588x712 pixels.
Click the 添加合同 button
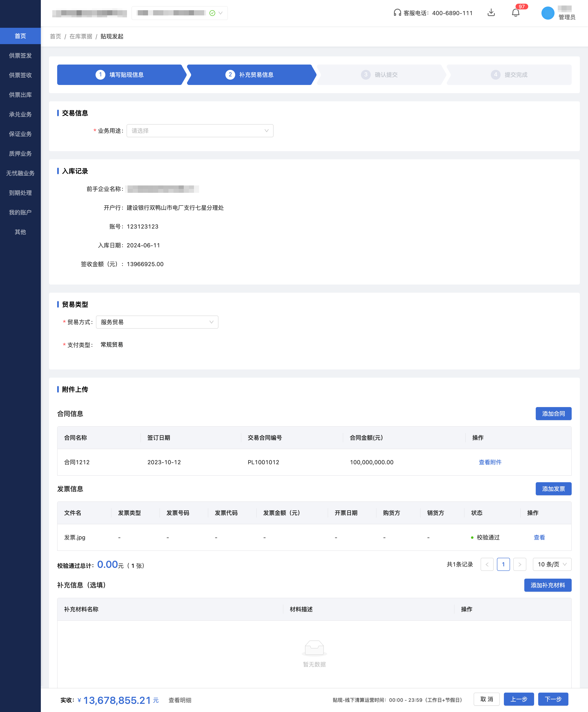click(553, 413)
